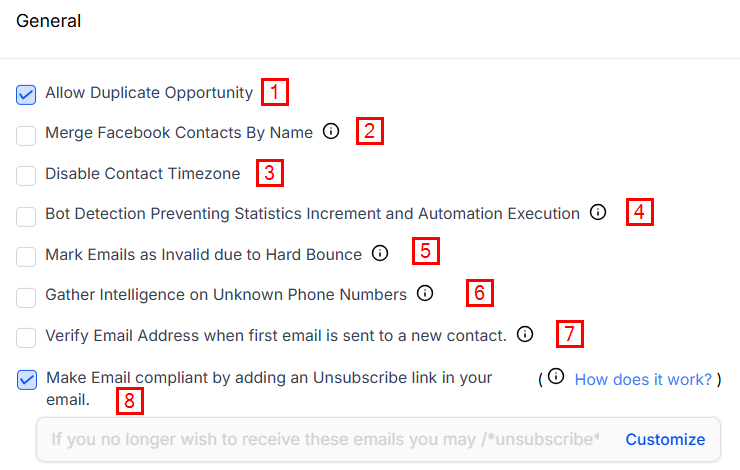Enable Verify Email Address checkbox
The image size is (740, 470).
pos(26,337)
